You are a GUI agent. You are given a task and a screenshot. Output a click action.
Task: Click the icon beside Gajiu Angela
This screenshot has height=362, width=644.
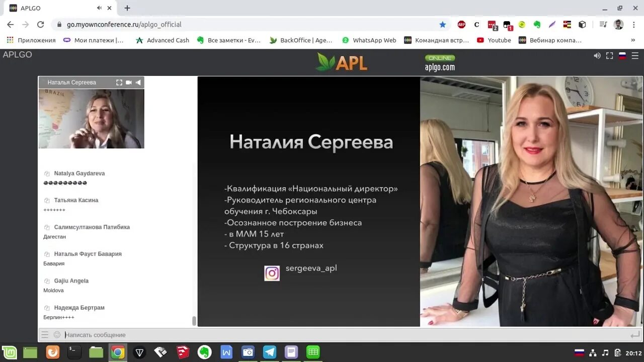pos(47,281)
